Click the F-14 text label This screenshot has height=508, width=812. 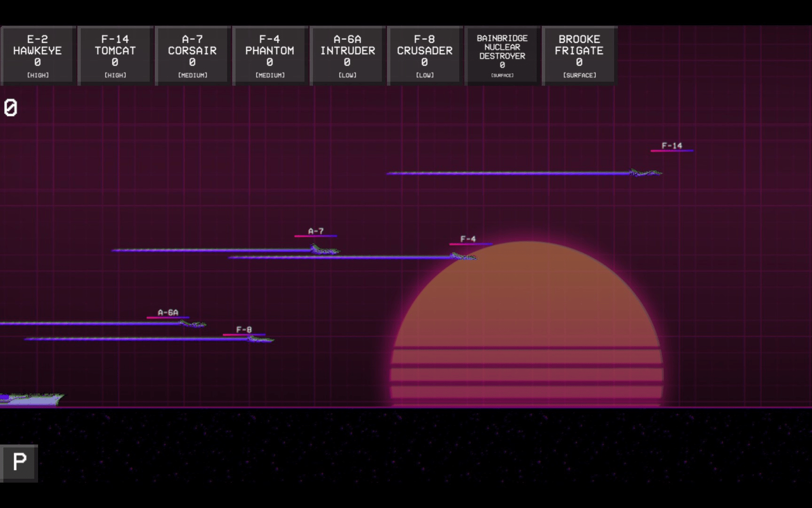[671, 146]
